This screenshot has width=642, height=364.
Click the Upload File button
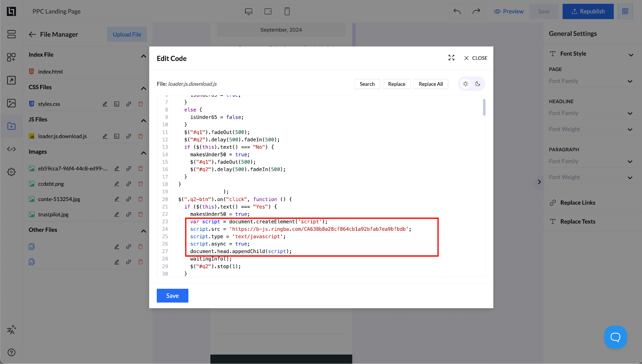[x=127, y=34]
